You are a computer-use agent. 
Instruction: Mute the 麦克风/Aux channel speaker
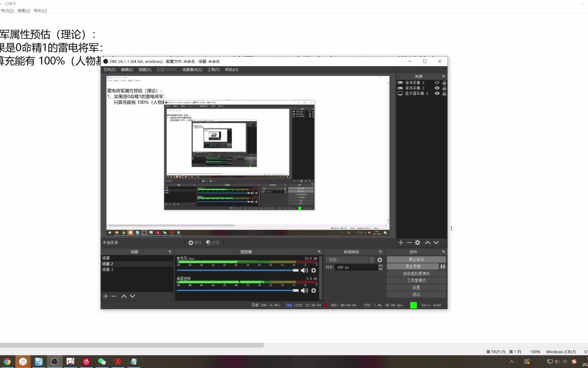tap(304, 270)
